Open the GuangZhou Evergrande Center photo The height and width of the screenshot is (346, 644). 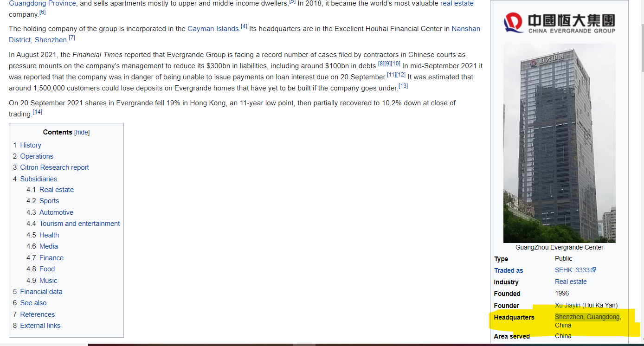point(560,143)
